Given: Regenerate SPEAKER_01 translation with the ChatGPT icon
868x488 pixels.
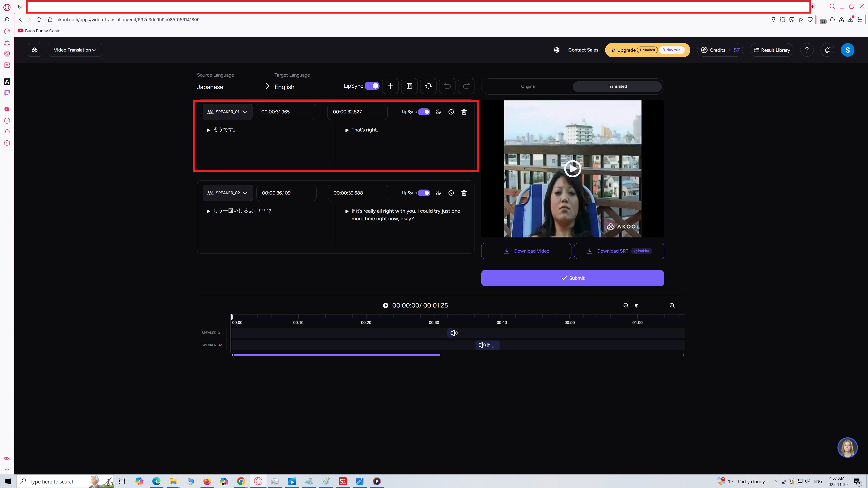Looking at the screenshot, I should pyautogui.click(x=438, y=111).
